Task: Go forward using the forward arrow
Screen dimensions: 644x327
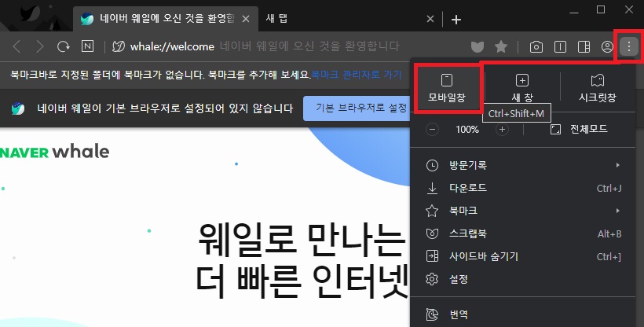Action: (39, 46)
